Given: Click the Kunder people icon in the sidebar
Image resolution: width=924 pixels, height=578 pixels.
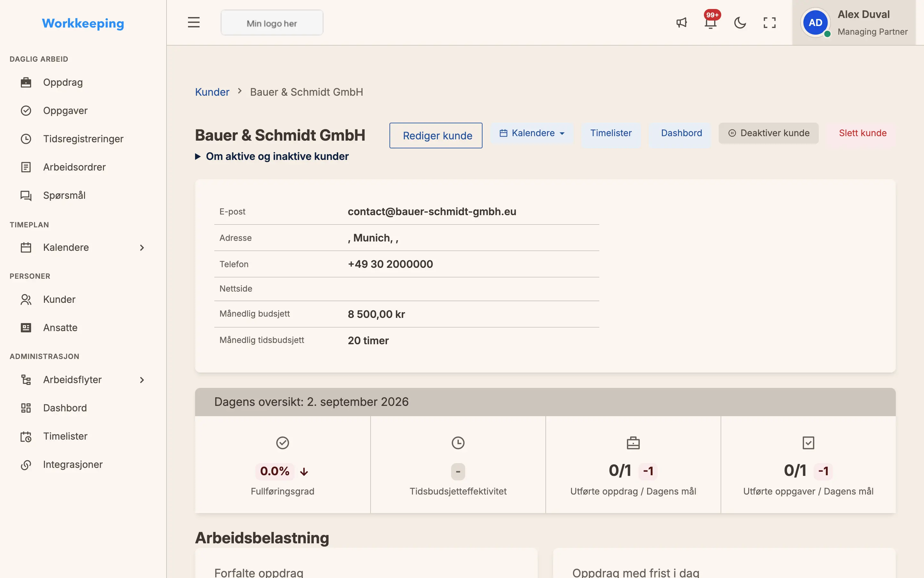Looking at the screenshot, I should tap(26, 299).
